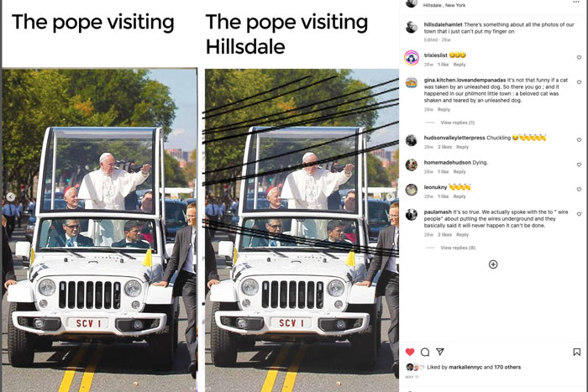Click the pope visiting Hillsdale photo

pos(302,230)
